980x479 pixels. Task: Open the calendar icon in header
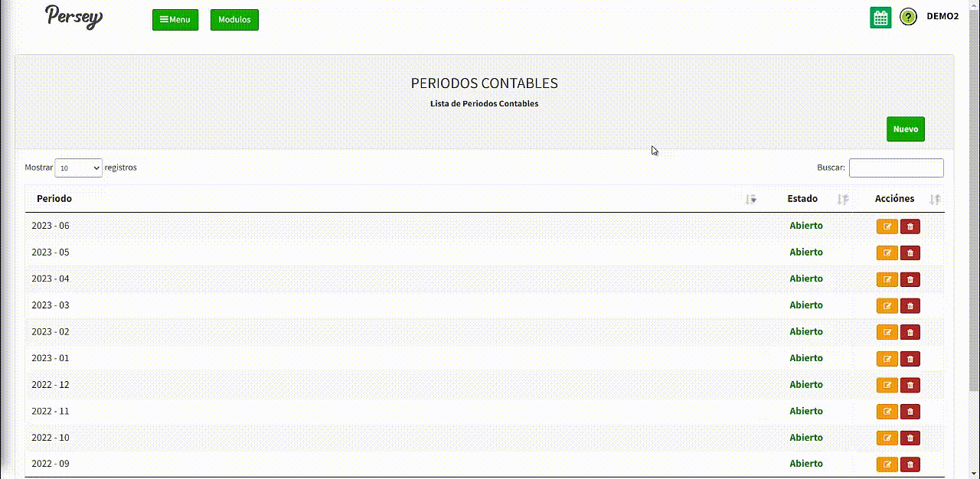pos(880,18)
